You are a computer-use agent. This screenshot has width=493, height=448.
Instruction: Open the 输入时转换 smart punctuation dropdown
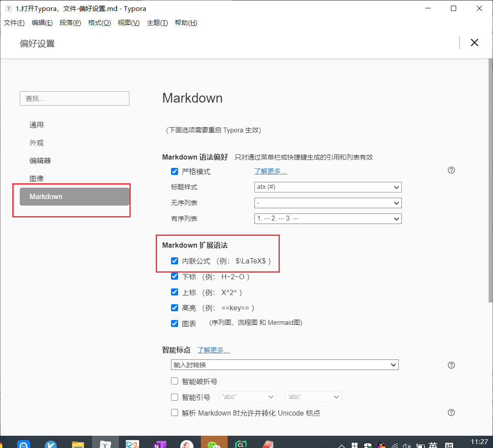point(285,365)
